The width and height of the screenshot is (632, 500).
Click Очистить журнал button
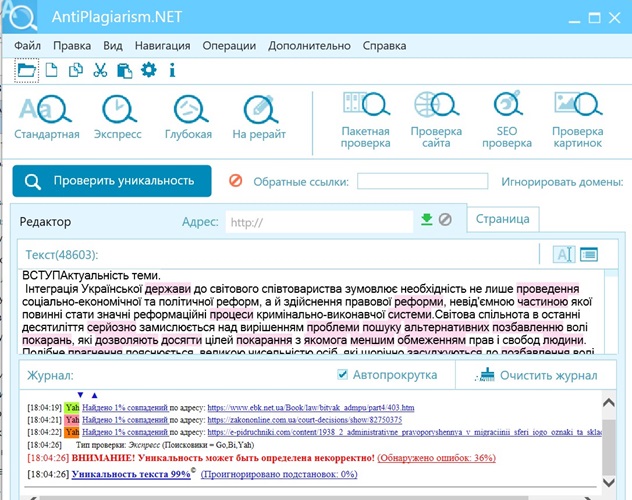click(x=536, y=375)
